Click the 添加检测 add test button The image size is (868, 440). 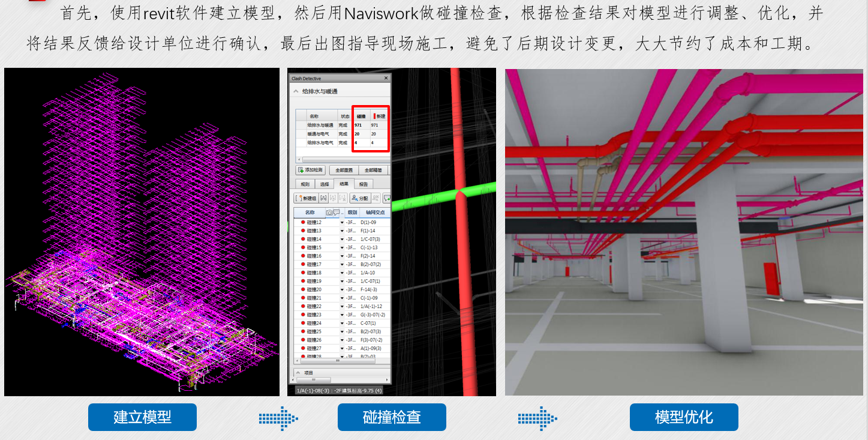pyautogui.click(x=311, y=170)
